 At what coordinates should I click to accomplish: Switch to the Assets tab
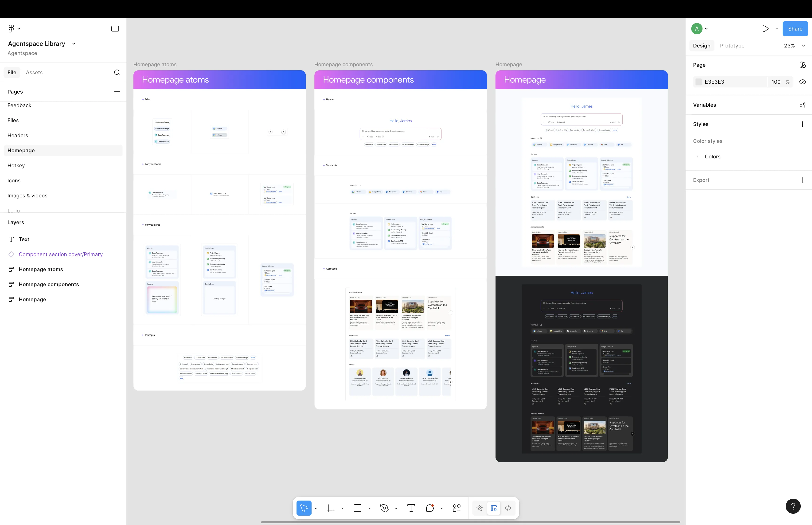(x=34, y=73)
